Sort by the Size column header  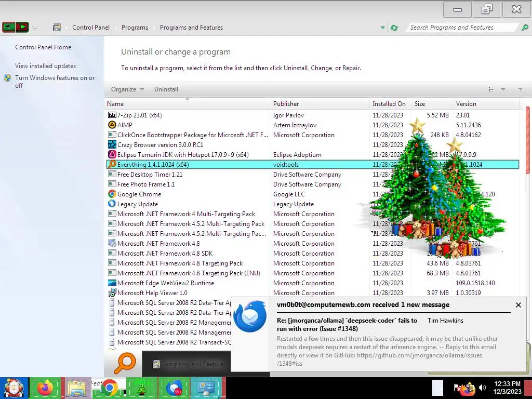point(432,104)
